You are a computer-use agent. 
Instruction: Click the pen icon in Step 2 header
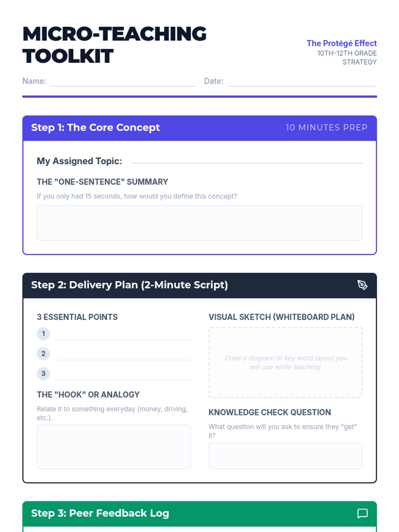click(362, 285)
